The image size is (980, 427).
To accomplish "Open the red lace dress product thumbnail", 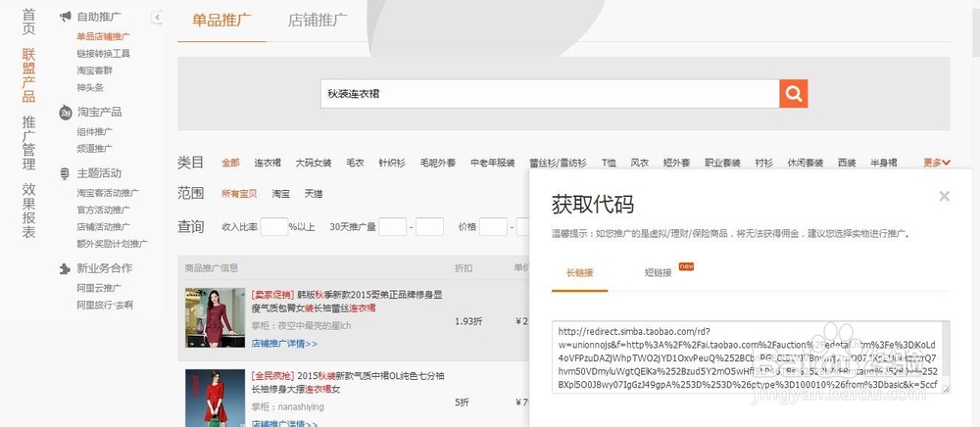I will [x=215, y=317].
